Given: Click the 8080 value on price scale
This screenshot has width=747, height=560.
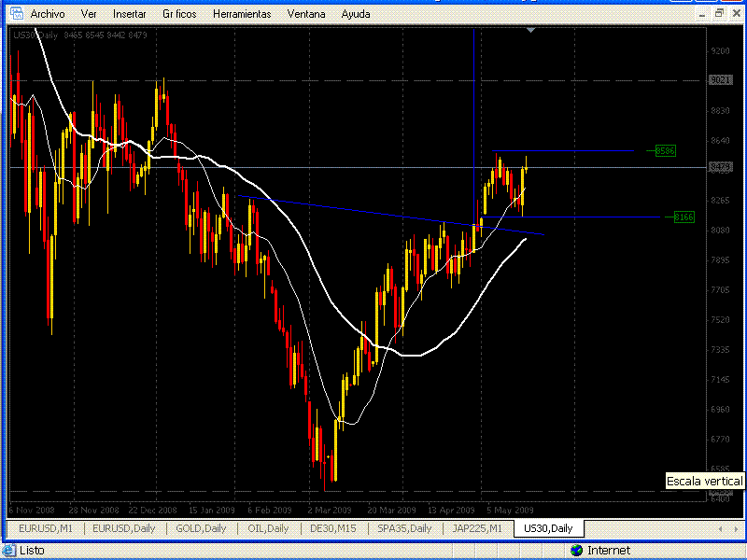Looking at the screenshot, I should [x=720, y=230].
